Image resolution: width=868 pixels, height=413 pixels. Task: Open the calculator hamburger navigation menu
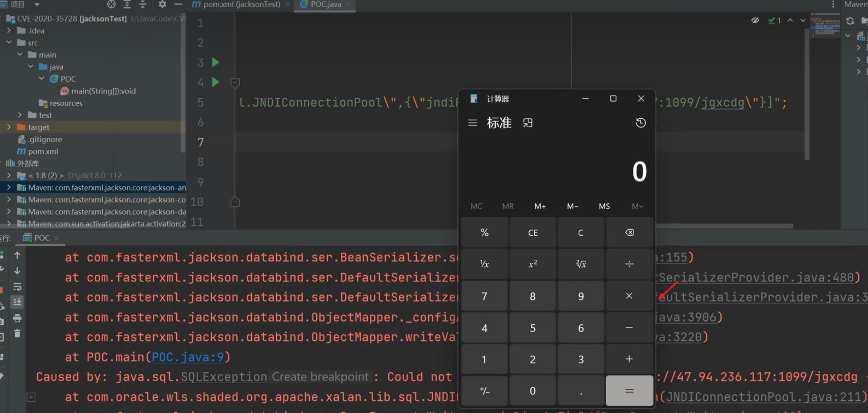click(x=472, y=123)
